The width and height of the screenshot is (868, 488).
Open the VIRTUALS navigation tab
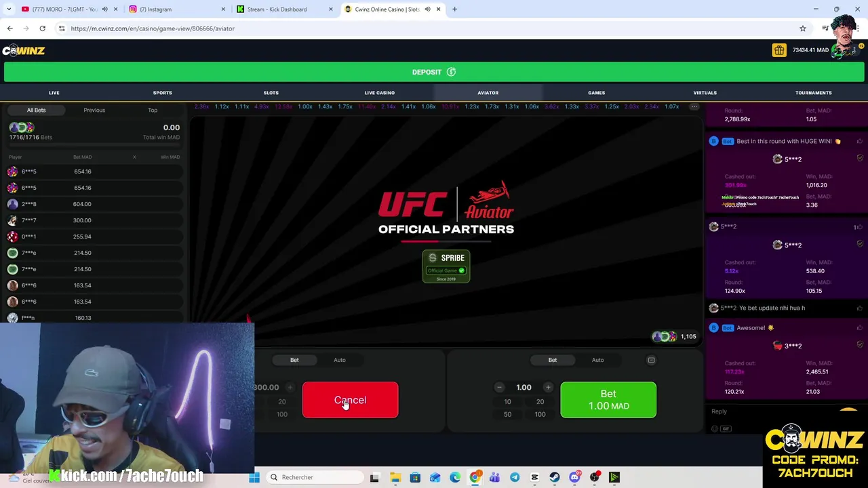tap(705, 93)
